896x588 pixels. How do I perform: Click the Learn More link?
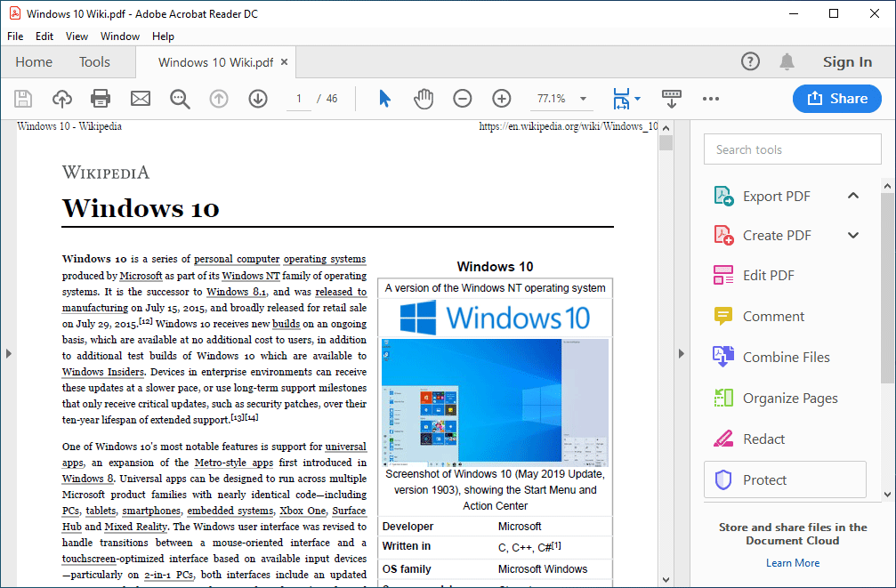[792, 562]
